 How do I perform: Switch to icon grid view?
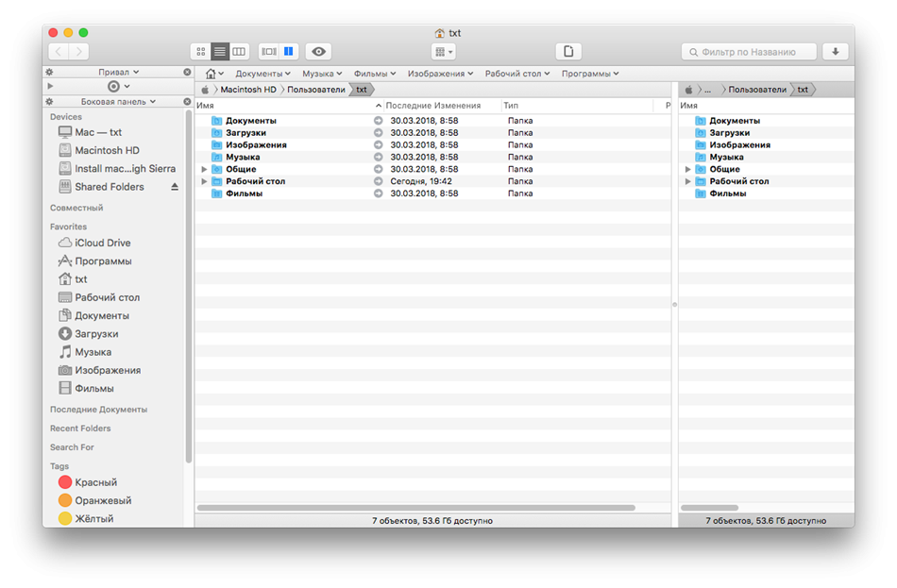point(201,52)
